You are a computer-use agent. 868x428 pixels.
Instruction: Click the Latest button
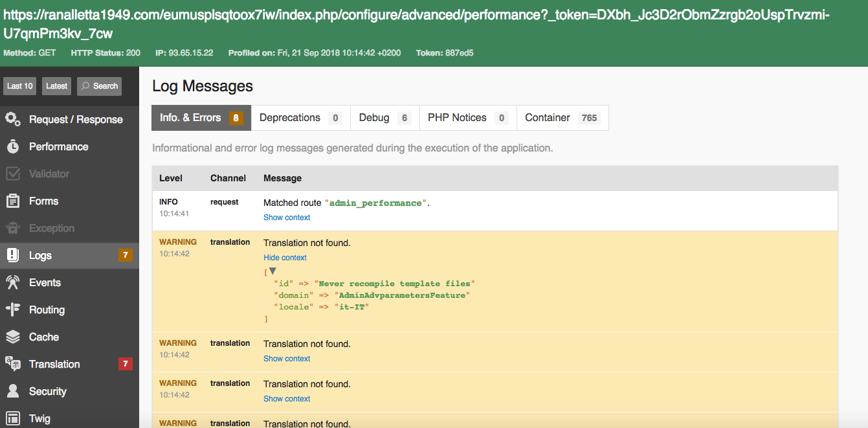[x=56, y=85]
